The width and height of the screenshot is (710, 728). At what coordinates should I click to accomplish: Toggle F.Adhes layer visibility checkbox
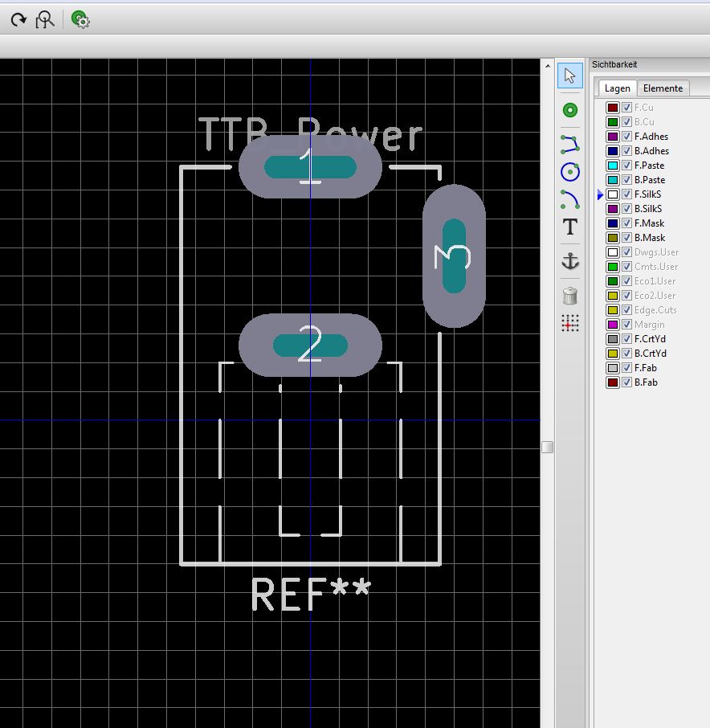(x=626, y=137)
